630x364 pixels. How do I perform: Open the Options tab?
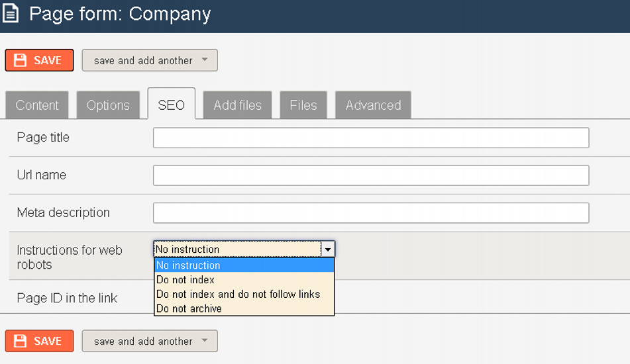[x=108, y=105]
